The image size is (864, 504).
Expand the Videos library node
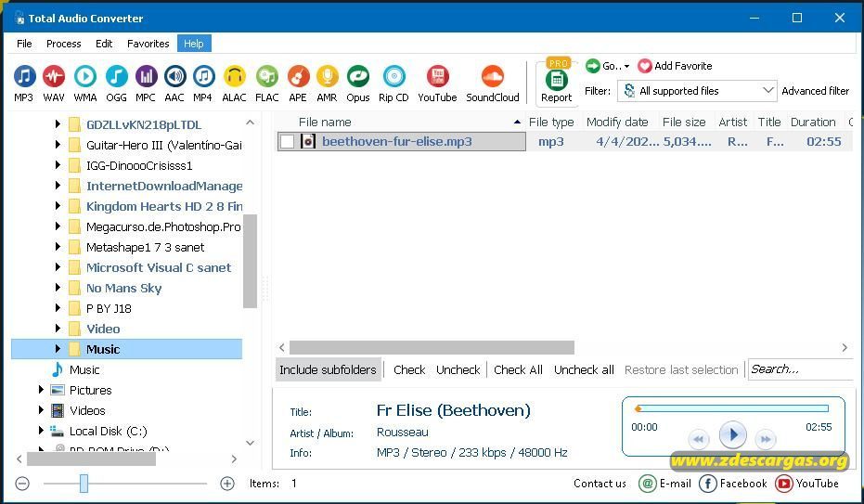tap(41, 410)
